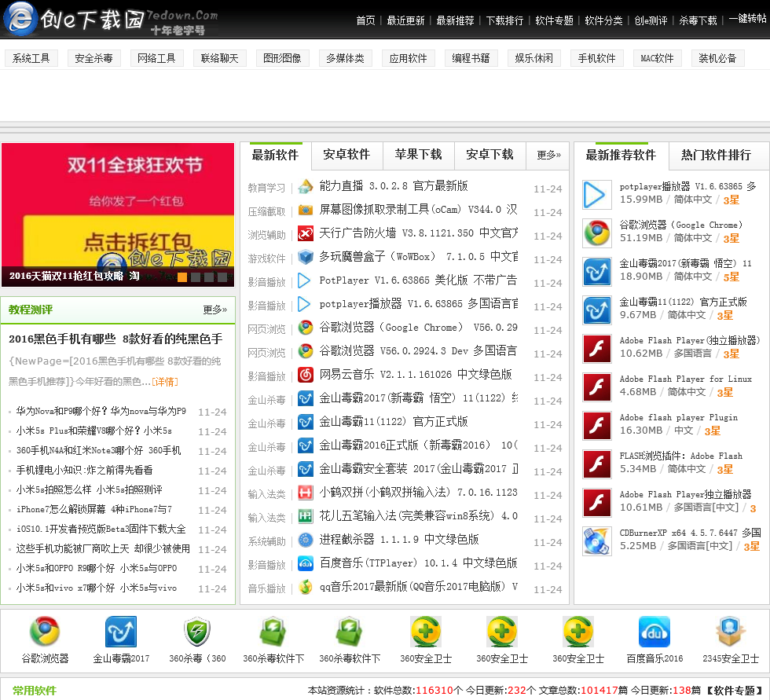Open 最近更新 in top navigation
The image size is (770, 700).
click(405, 20)
